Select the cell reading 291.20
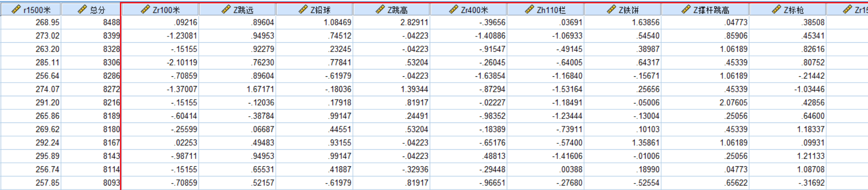This screenshot has width=868, height=190. click(31, 103)
